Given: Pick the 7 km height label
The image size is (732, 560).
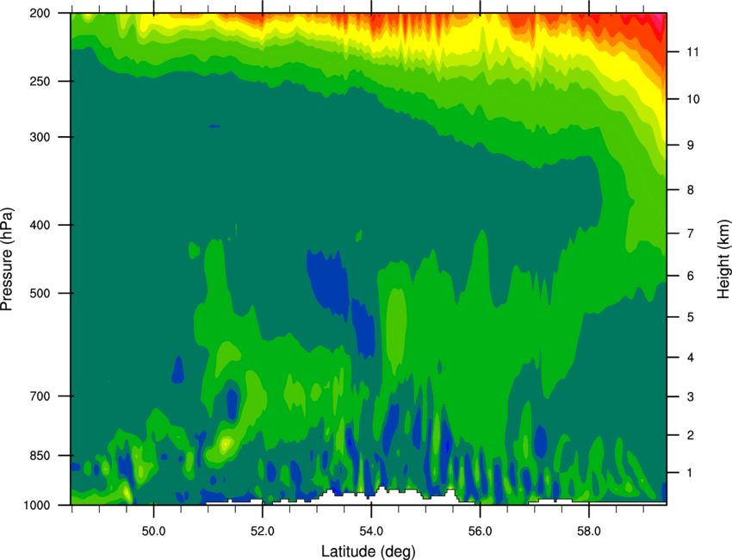Looking at the screenshot, I should click(691, 233).
